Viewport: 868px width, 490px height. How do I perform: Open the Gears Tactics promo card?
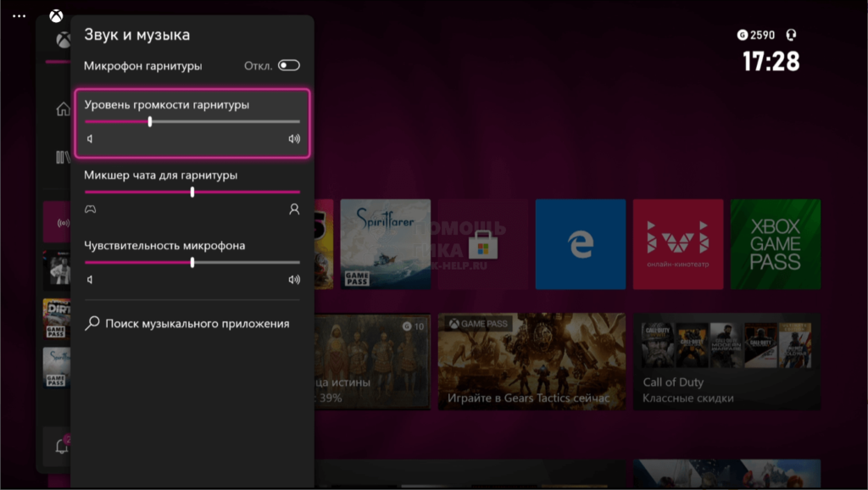point(531,362)
